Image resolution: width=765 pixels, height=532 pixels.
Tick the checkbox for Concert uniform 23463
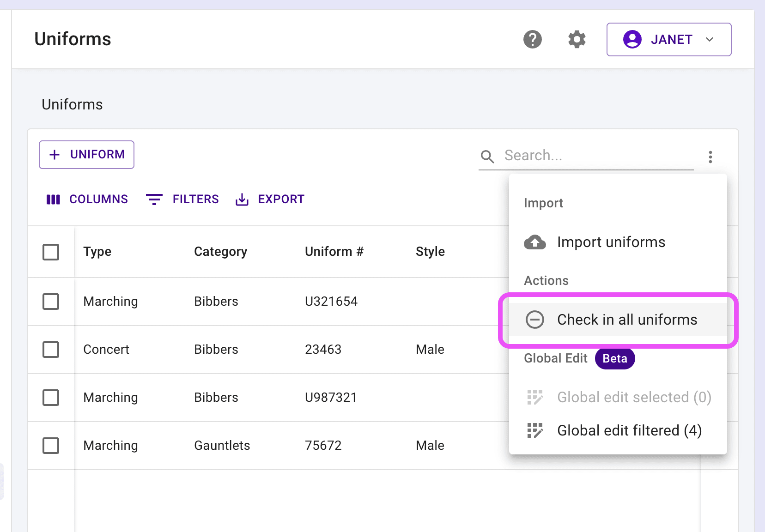click(x=51, y=350)
